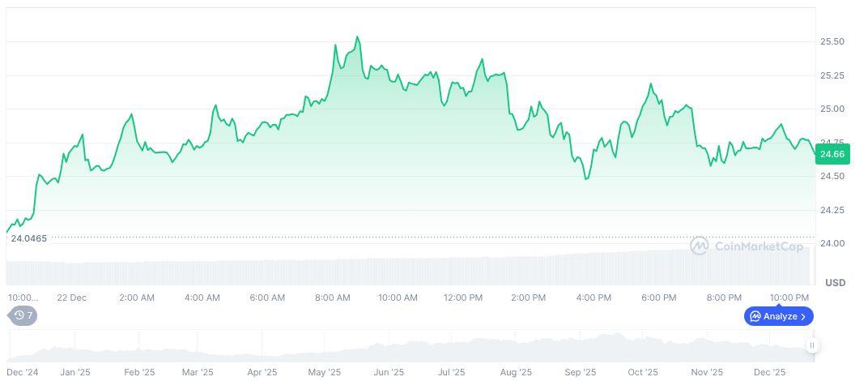
Task: Select Dec '24 on the navigator timeline
Action: [22, 373]
